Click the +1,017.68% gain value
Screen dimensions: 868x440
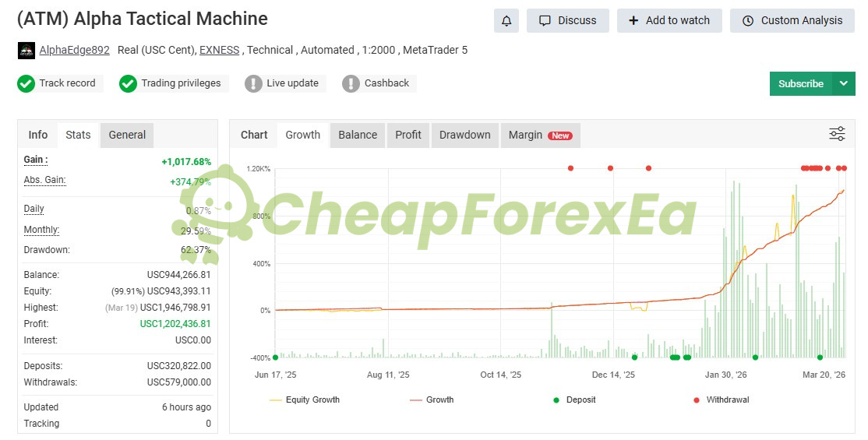[x=186, y=162]
